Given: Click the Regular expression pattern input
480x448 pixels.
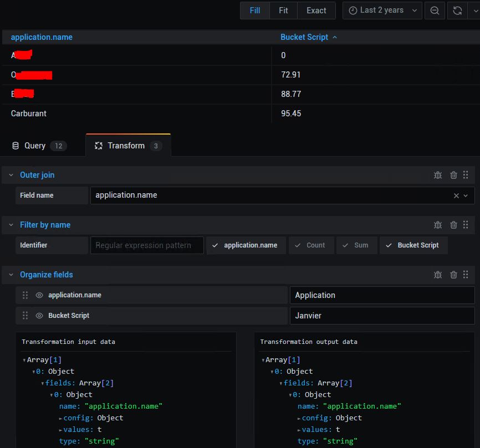Looking at the screenshot, I should [147, 245].
